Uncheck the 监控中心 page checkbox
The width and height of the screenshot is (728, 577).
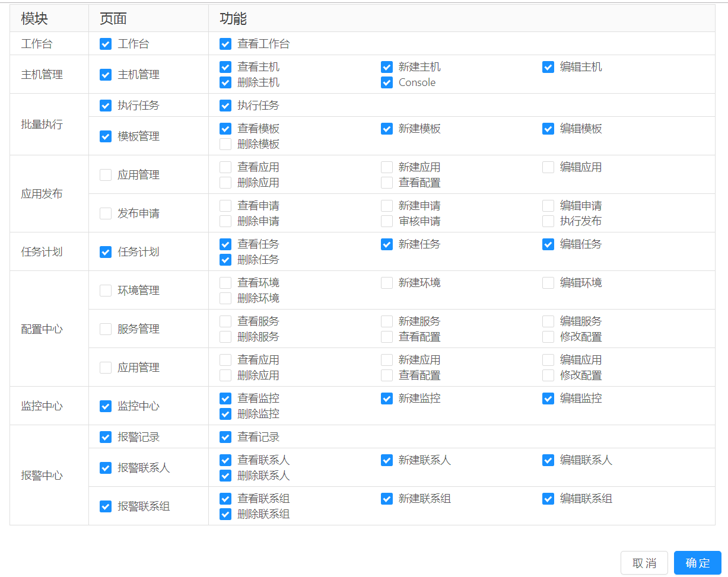point(106,406)
